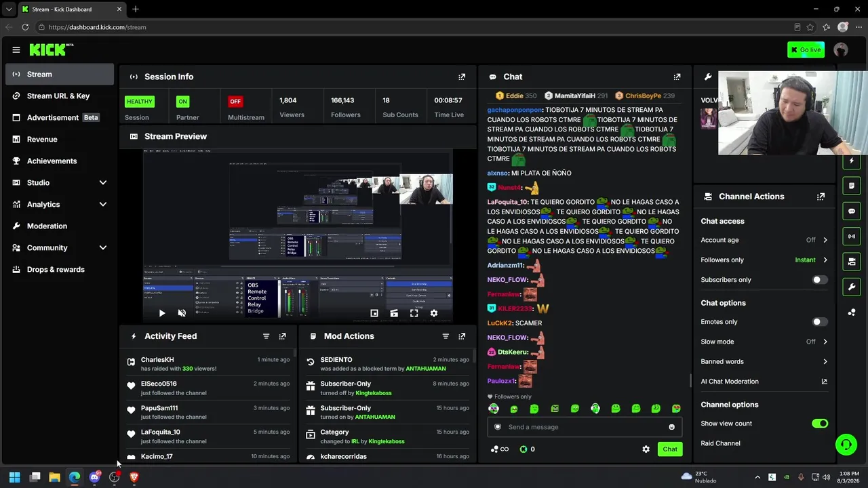Screen dimensions: 868x488
Task: Select Stream in the sidebar
Action: click(60, 74)
